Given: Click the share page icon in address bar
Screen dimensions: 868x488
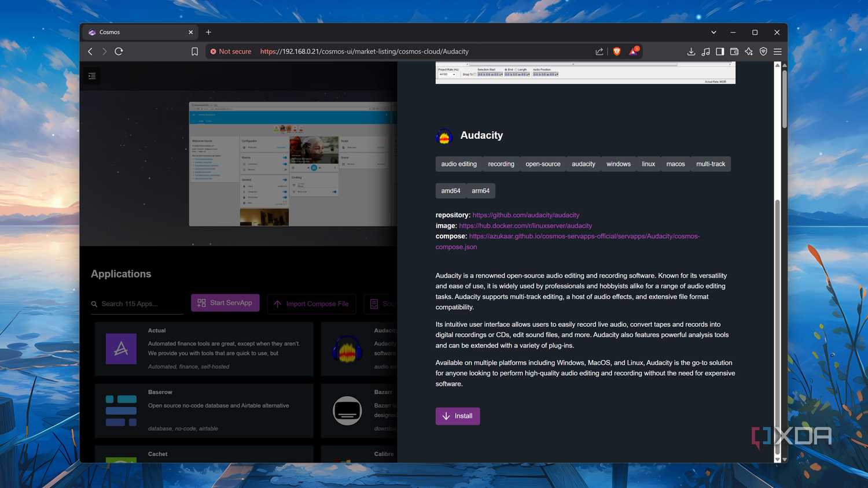Looking at the screenshot, I should 599,51.
